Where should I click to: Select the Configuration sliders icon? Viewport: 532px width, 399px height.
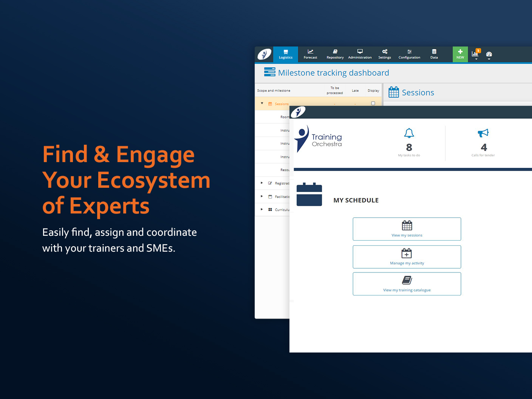409,52
